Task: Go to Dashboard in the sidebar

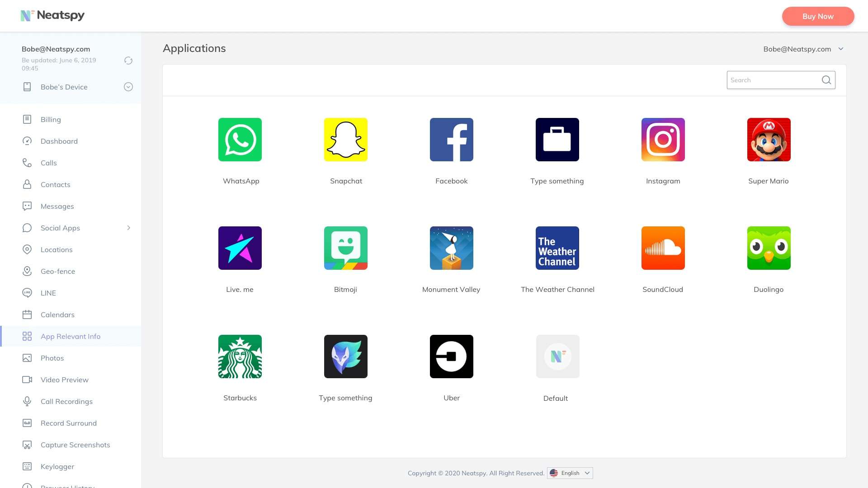Action: point(59,141)
